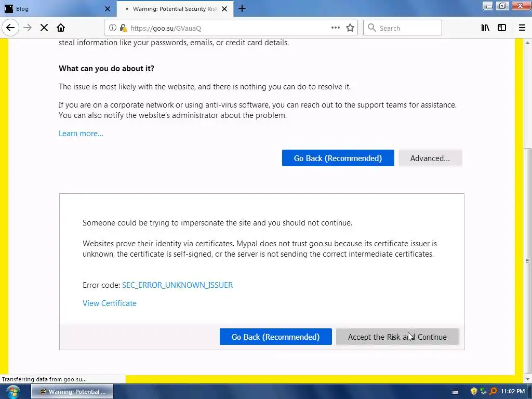Select the Warning: Potential taskbar window button
The height and width of the screenshot is (399, 532).
tap(72, 392)
